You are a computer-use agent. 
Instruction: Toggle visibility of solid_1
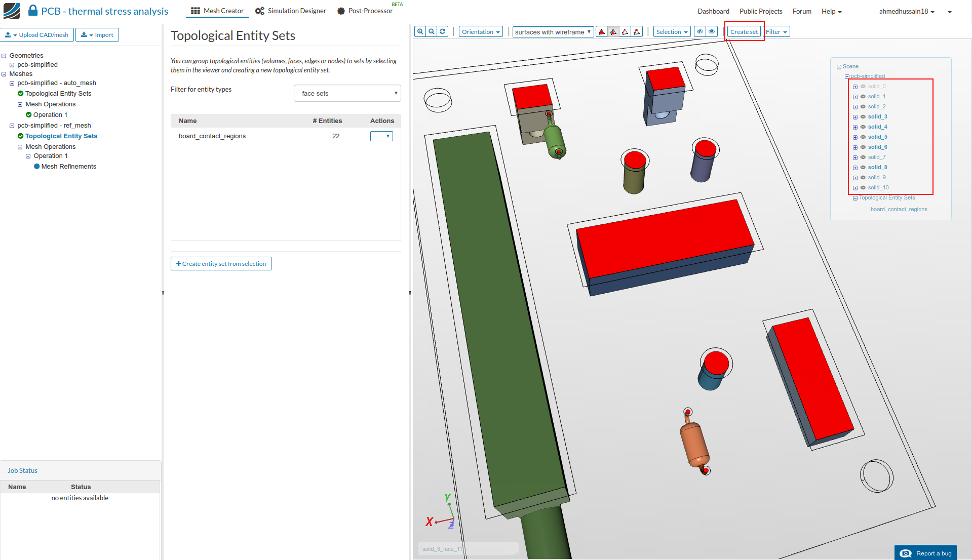(863, 97)
